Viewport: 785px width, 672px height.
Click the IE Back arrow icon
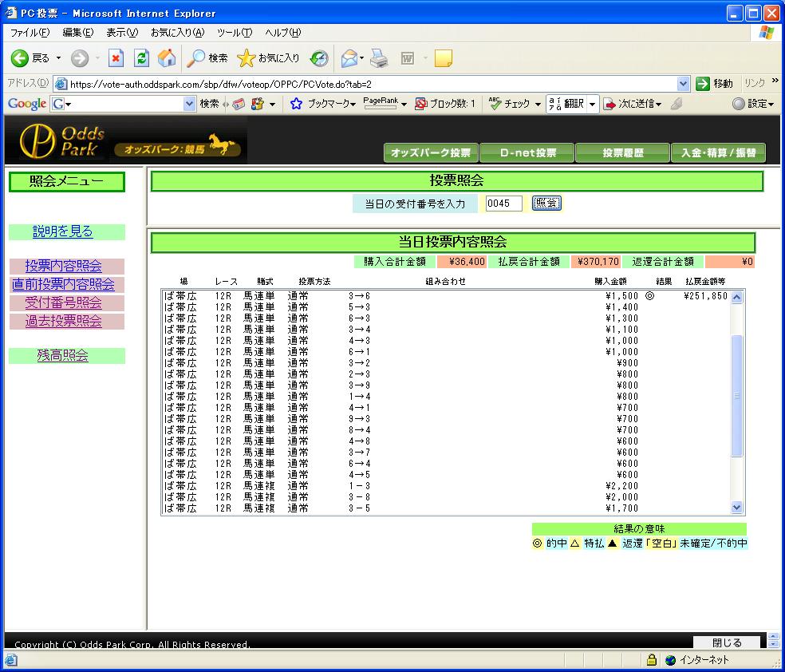pos(21,58)
